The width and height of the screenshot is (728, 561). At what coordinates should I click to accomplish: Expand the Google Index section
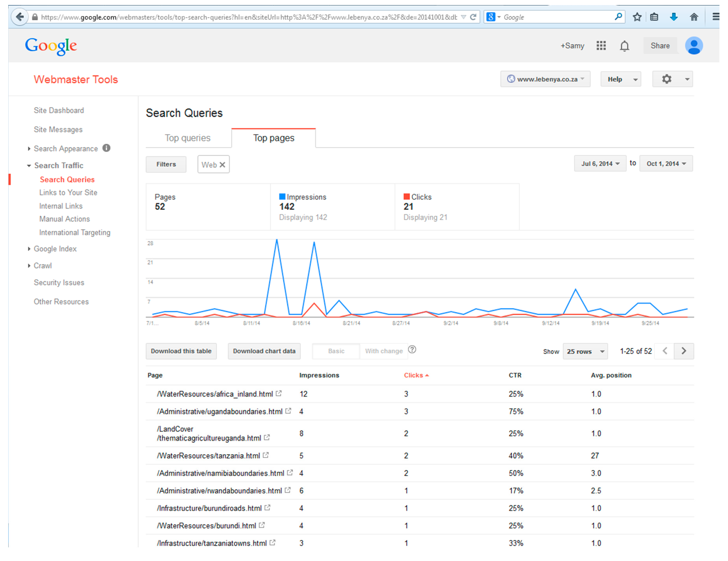(55, 249)
